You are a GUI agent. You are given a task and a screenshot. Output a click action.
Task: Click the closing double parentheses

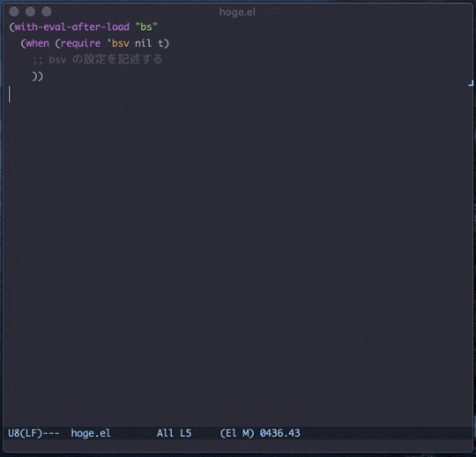37,76
